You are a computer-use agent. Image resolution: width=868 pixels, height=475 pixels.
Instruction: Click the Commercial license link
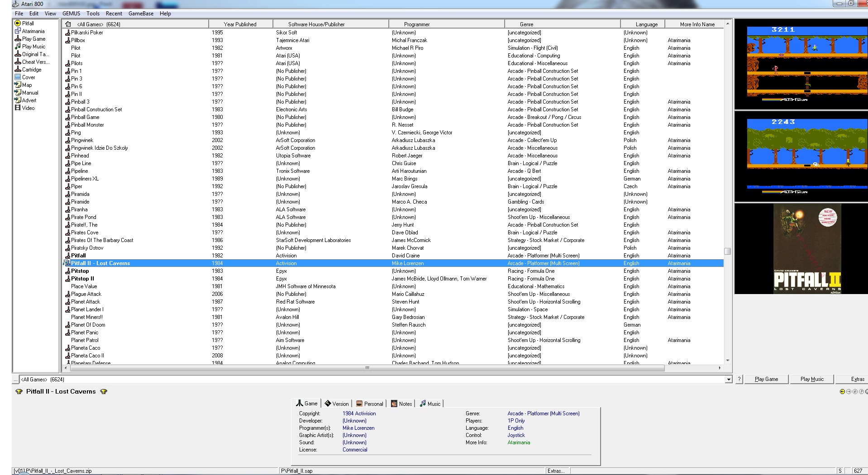point(355,450)
